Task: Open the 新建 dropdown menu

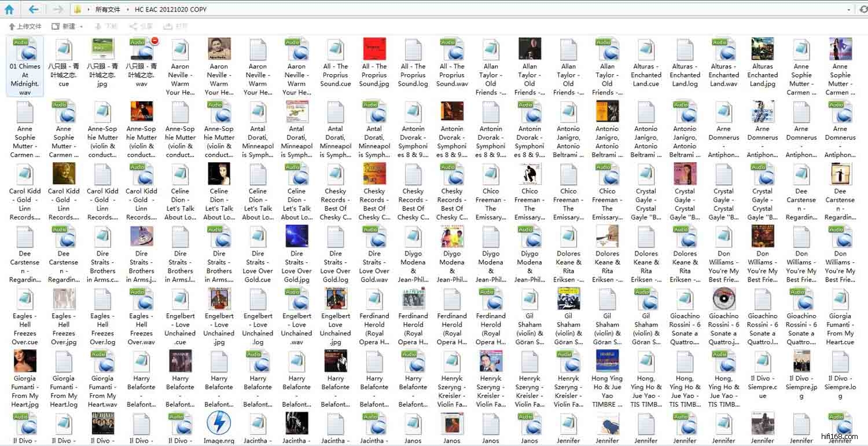Action: (67, 27)
